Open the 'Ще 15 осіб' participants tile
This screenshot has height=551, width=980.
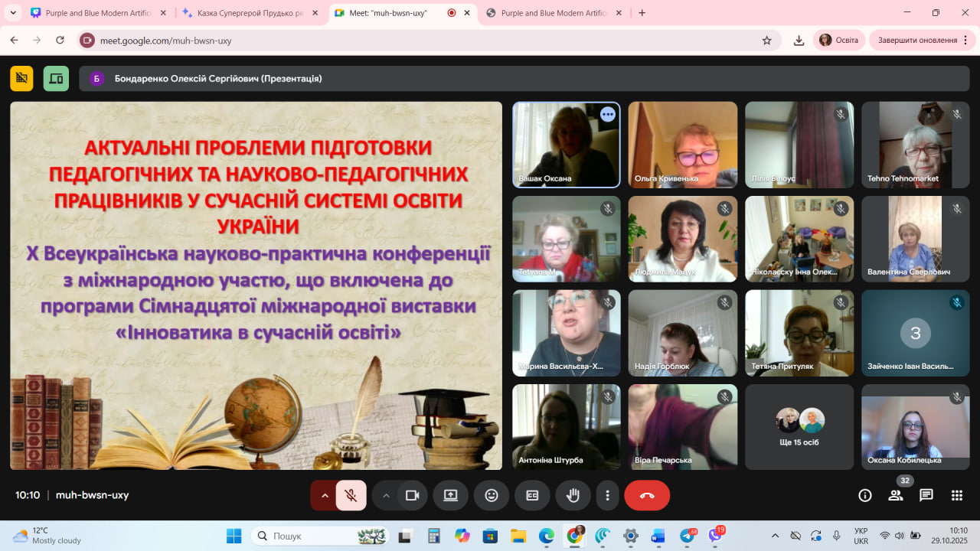(799, 427)
